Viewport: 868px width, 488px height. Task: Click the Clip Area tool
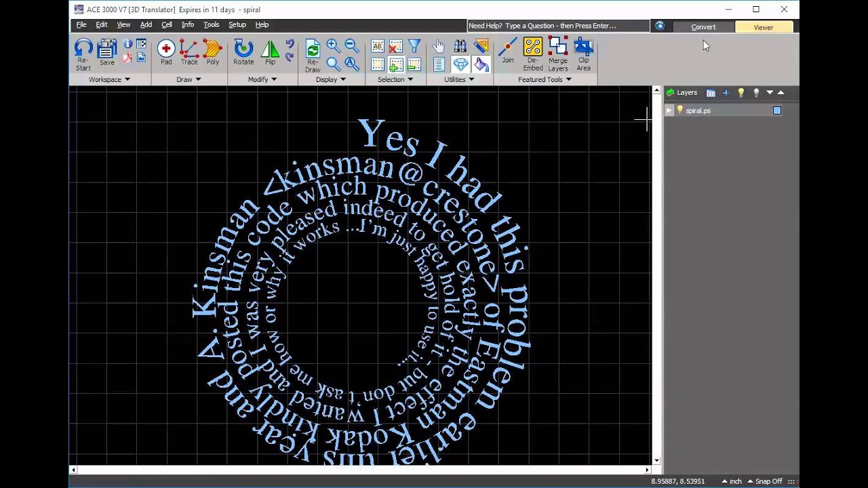584,54
